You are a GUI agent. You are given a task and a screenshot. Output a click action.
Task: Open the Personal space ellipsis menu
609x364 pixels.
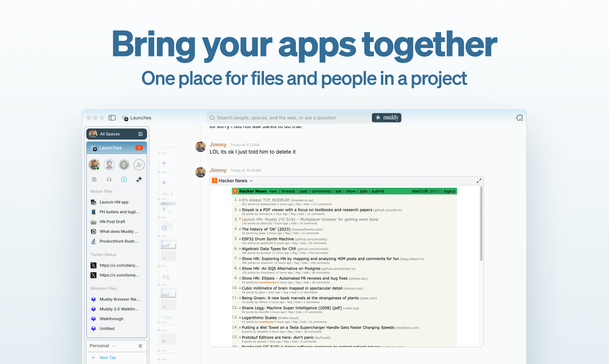click(x=114, y=346)
